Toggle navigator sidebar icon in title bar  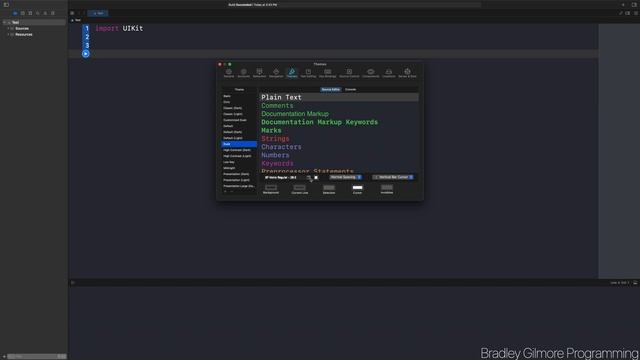pyautogui.click(x=6, y=4)
